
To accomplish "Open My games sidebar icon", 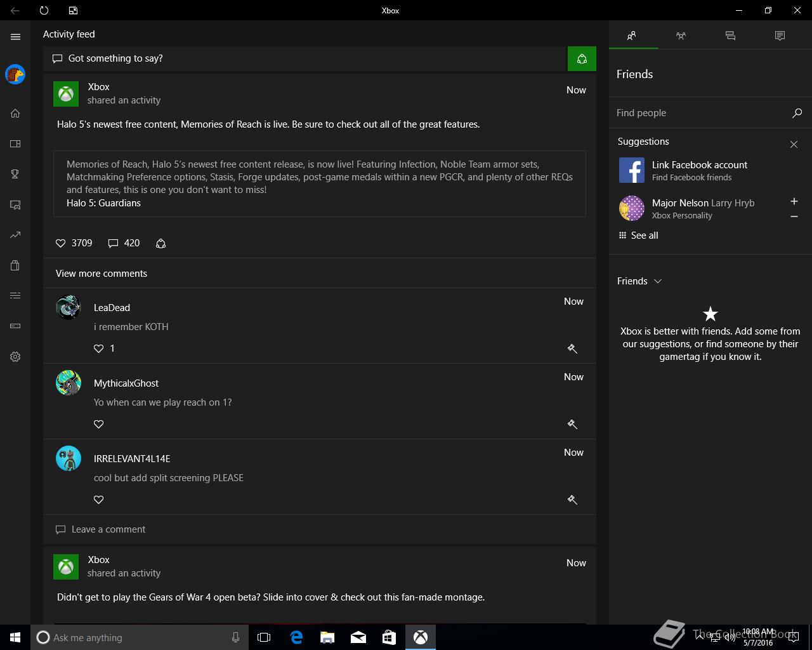I will [15, 143].
